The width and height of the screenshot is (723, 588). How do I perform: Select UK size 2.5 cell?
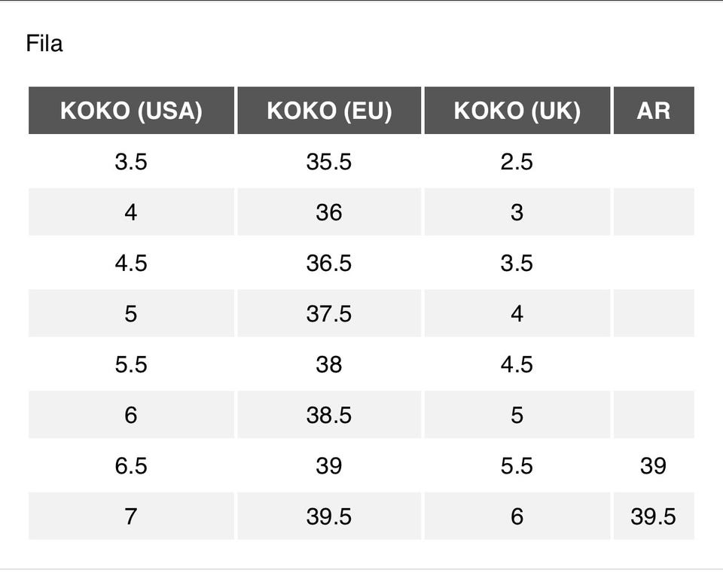coord(517,162)
